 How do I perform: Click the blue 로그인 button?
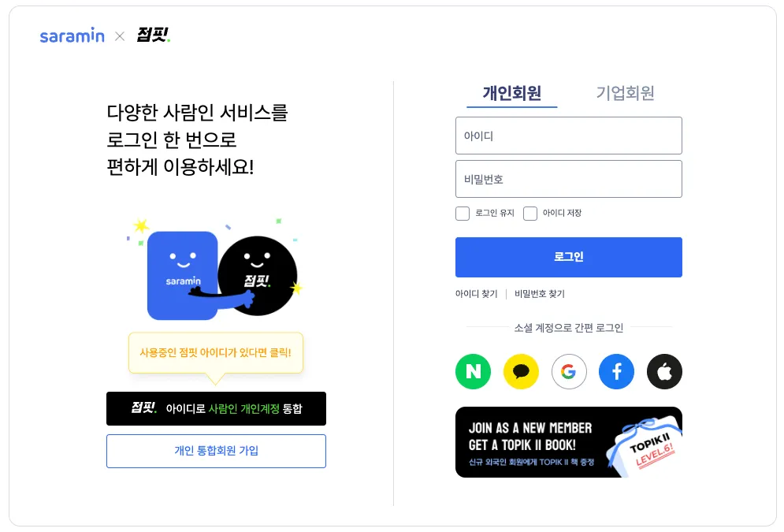pyautogui.click(x=569, y=257)
